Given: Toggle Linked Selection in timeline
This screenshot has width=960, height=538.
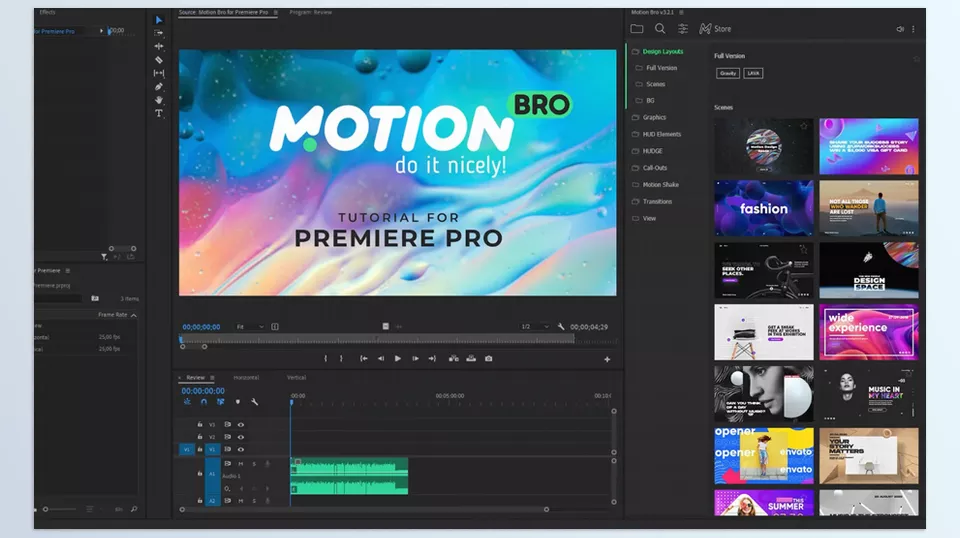Looking at the screenshot, I should (x=220, y=402).
